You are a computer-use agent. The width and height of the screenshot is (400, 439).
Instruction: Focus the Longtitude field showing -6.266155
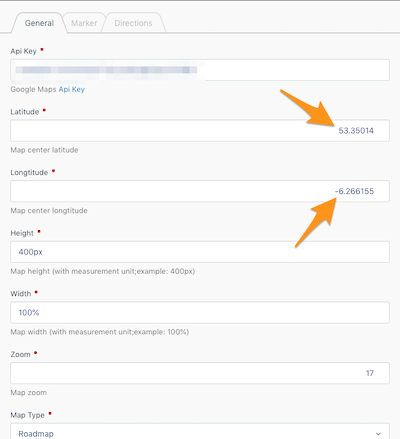200,191
